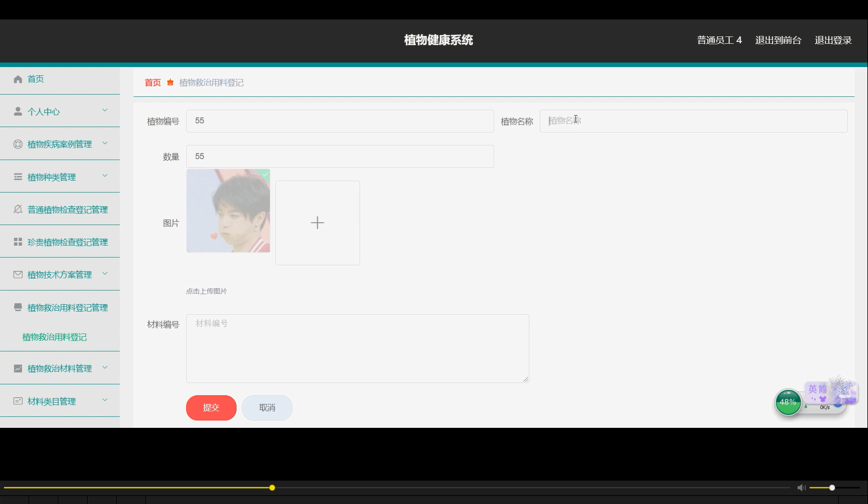Click the 取消 cancel button
The image size is (868, 504).
click(267, 407)
